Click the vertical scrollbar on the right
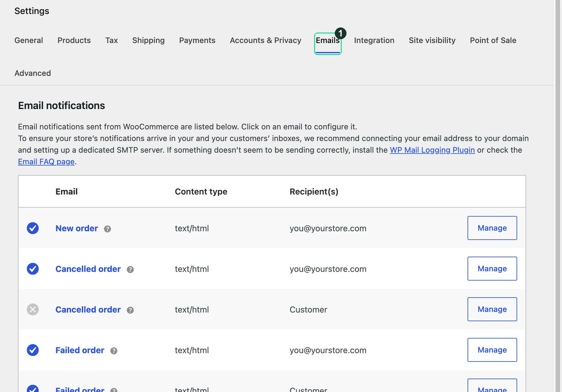Screen dimensions: 562x392 tap(558, 196)
